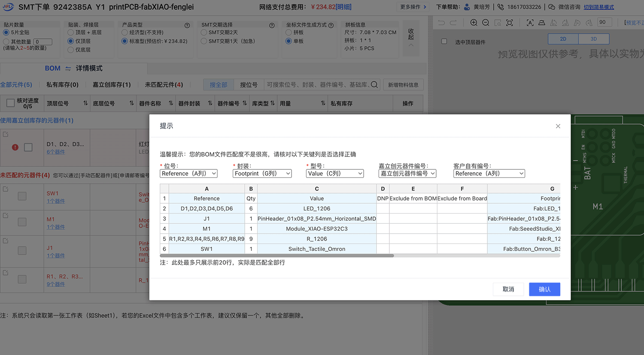
Task: Switch to the 未匹配元件(4) tab
Action: pos(164,85)
